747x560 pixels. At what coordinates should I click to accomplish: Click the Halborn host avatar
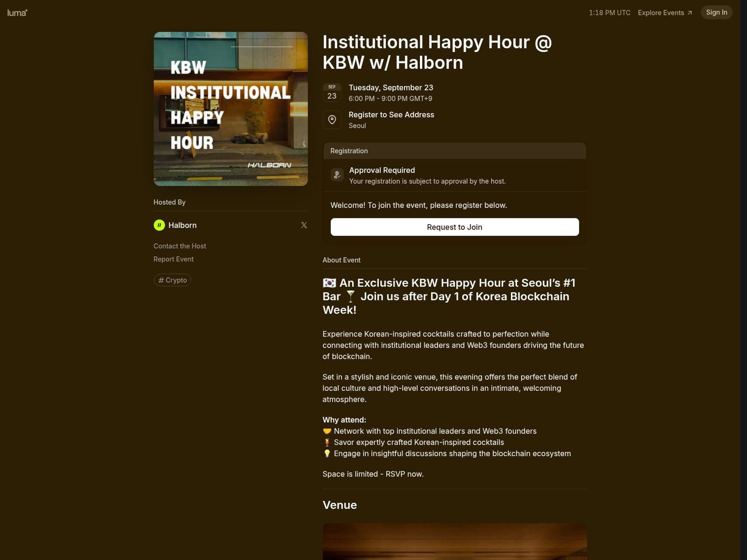(159, 225)
